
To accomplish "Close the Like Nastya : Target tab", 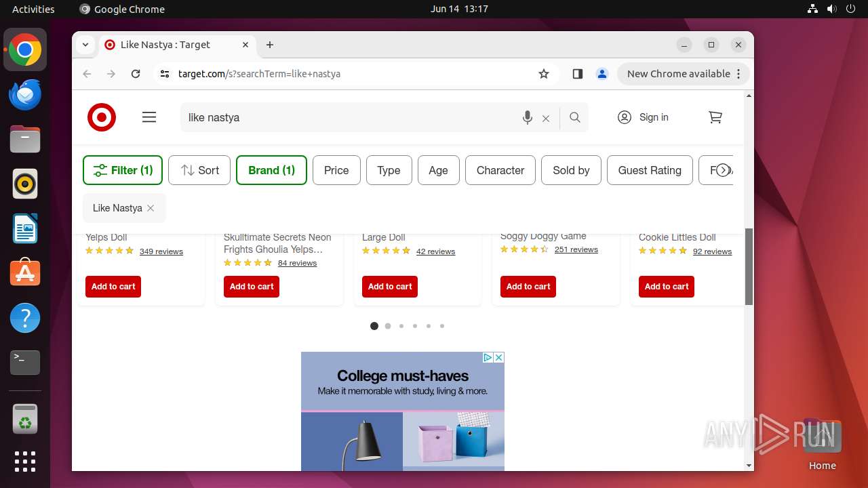I will [x=245, y=45].
